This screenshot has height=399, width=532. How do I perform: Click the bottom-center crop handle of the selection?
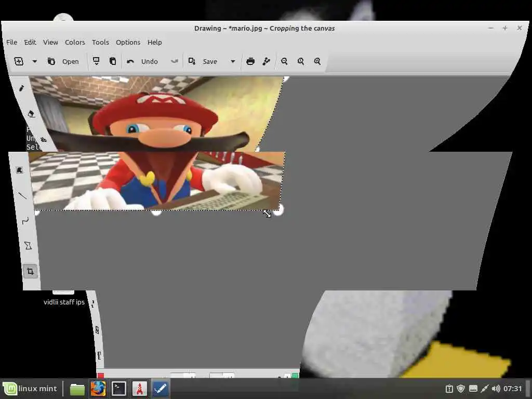(156, 212)
